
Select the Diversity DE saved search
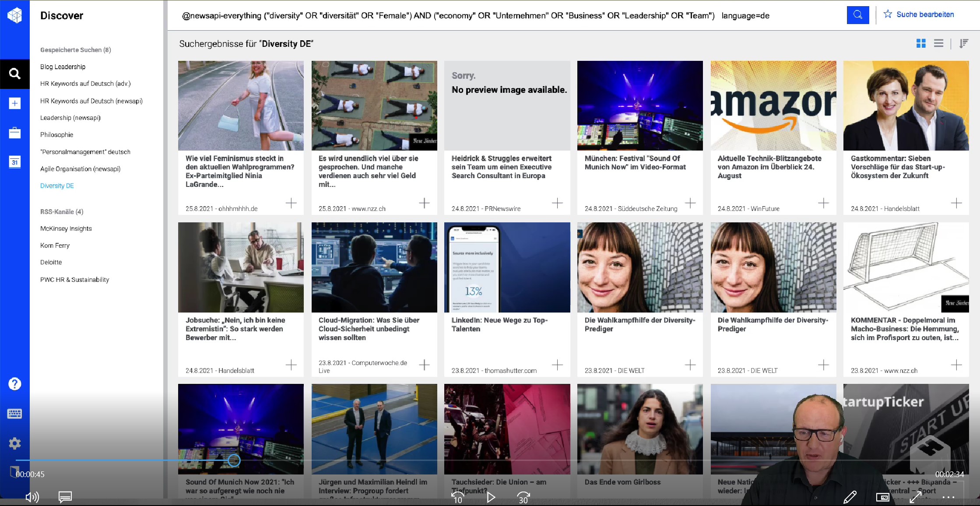tap(57, 186)
